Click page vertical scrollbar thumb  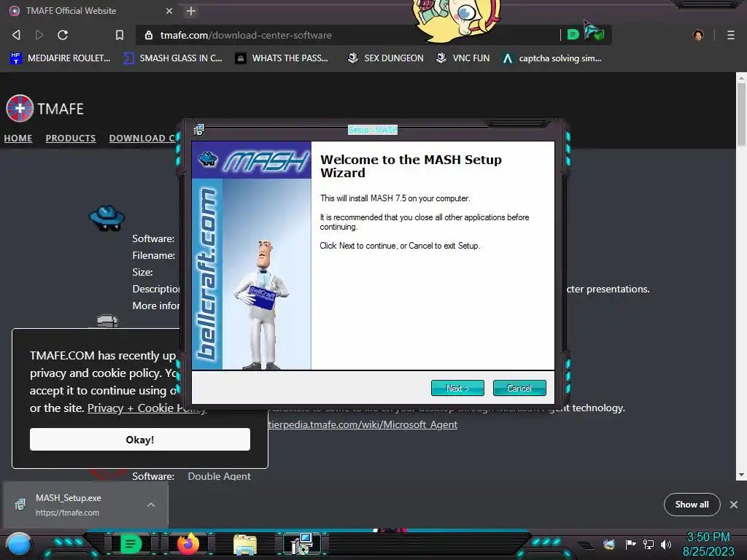coord(741,114)
